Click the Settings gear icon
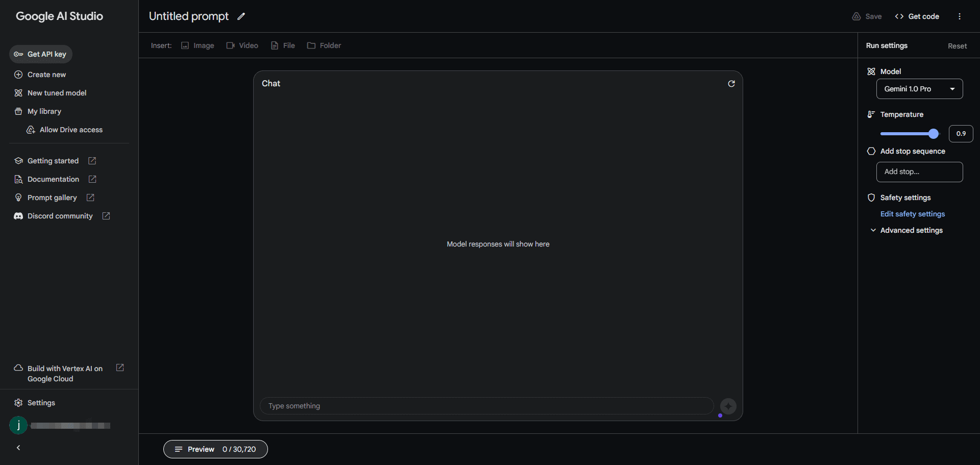980x465 pixels. pyautogui.click(x=18, y=403)
